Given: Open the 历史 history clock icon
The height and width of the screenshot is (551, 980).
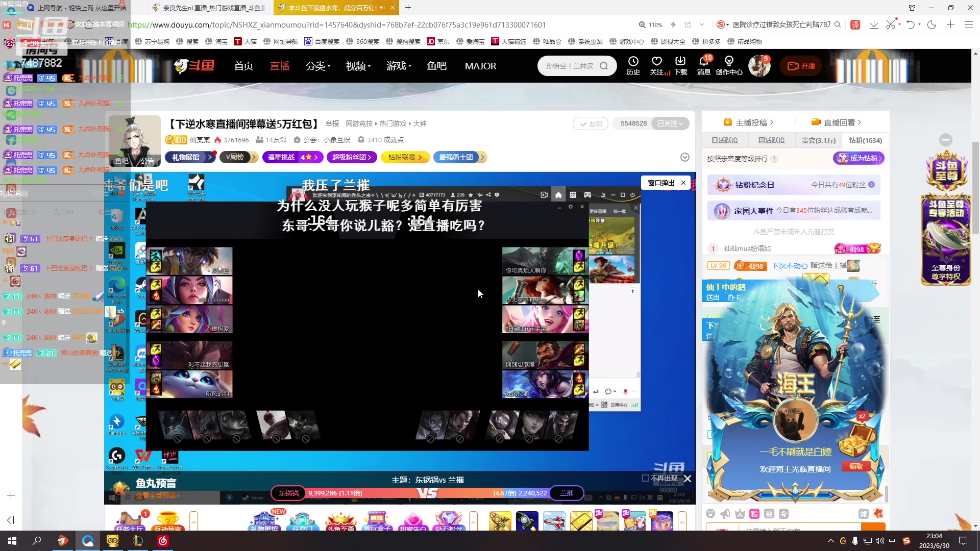Looking at the screenshot, I should 633,62.
